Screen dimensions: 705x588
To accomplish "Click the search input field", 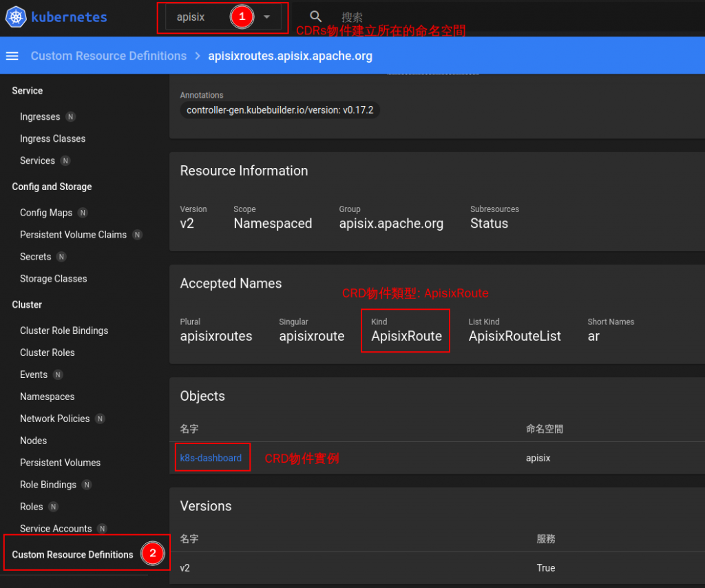I will 352,17.
